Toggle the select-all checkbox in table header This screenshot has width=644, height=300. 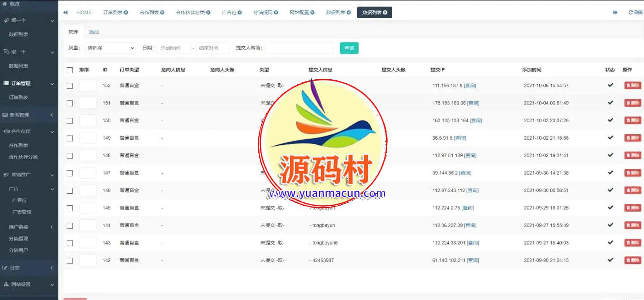point(70,70)
